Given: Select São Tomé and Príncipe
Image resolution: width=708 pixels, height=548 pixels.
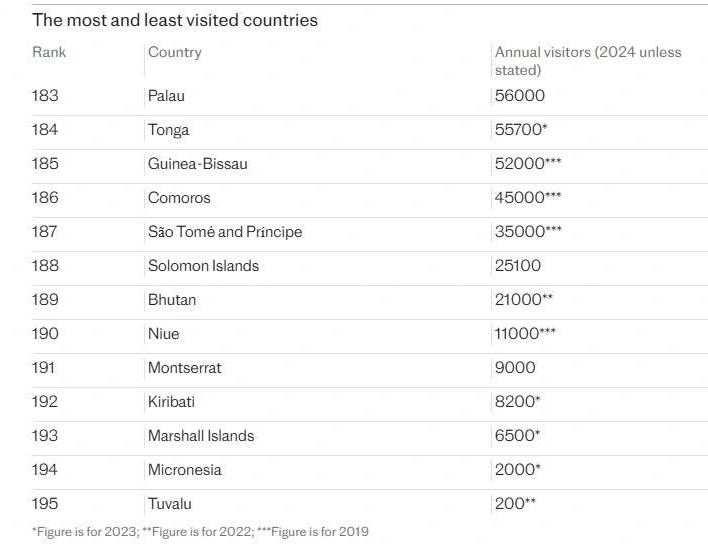Looking at the screenshot, I should point(224,232).
